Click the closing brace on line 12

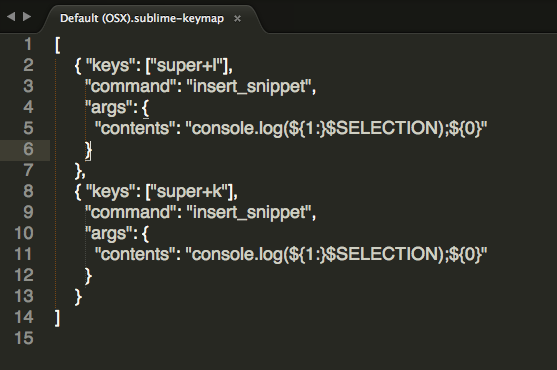(88, 276)
